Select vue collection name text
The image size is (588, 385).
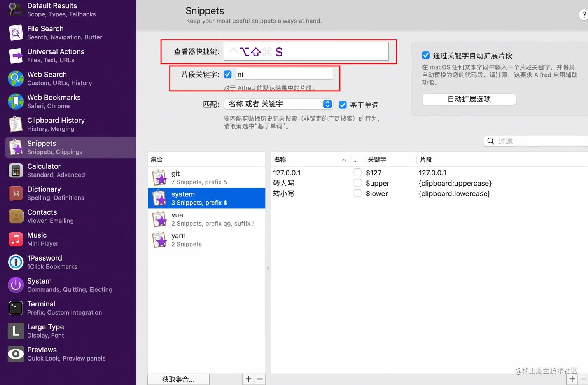[177, 215]
